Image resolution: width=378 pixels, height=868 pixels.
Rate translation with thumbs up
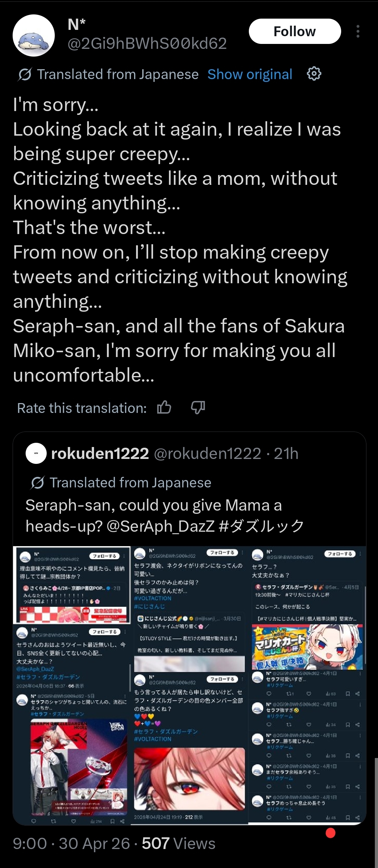click(164, 408)
